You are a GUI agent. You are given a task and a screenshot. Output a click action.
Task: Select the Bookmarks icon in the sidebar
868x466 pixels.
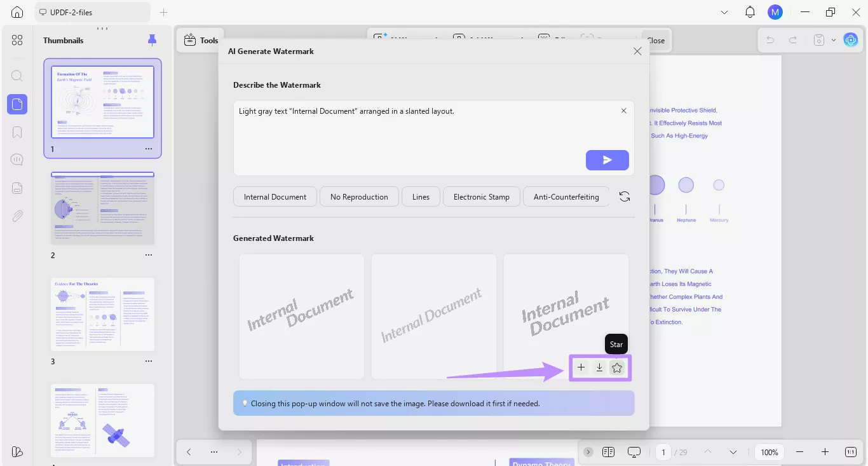17,132
